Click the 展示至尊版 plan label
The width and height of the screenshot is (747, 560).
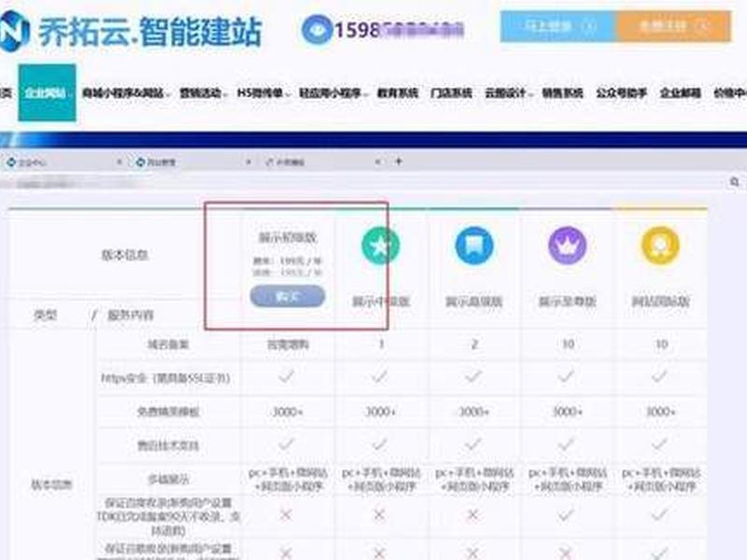pyautogui.click(x=568, y=301)
